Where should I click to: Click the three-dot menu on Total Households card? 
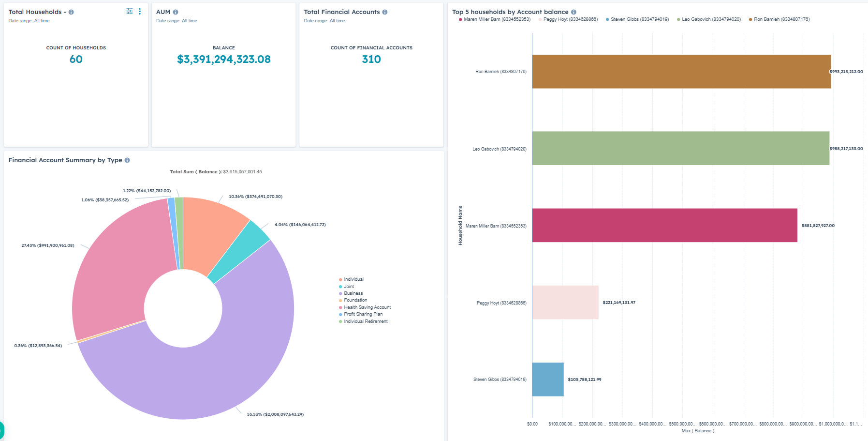pyautogui.click(x=140, y=11)
